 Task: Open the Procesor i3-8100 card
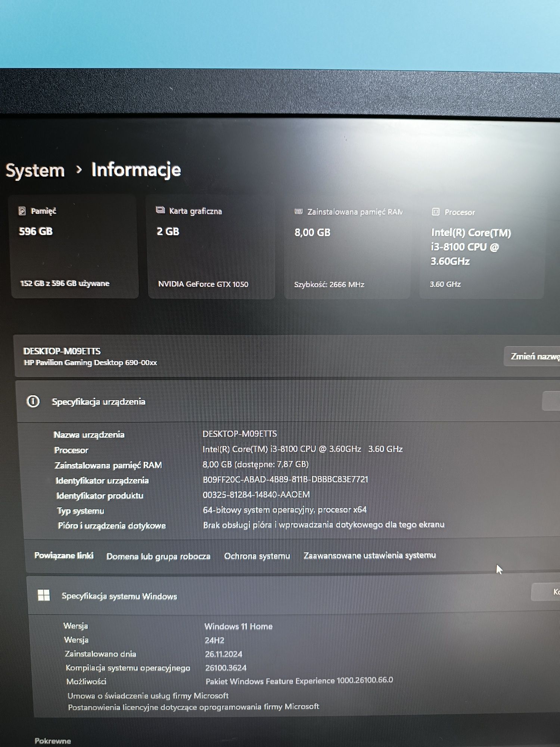pos(482,248)
